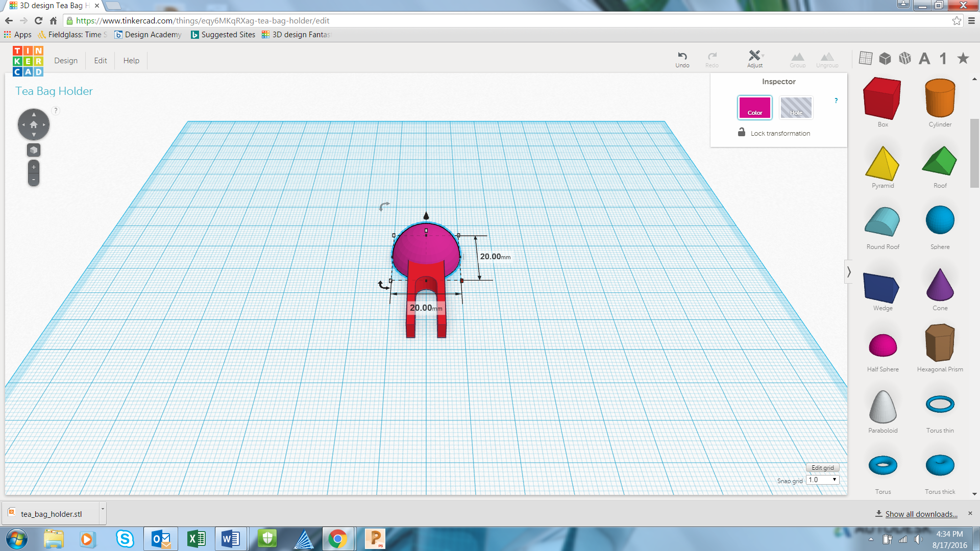Screen dimensions: 980x551
Task: Collapse the shapes panel with the side arrow
Action: [848, 272]
